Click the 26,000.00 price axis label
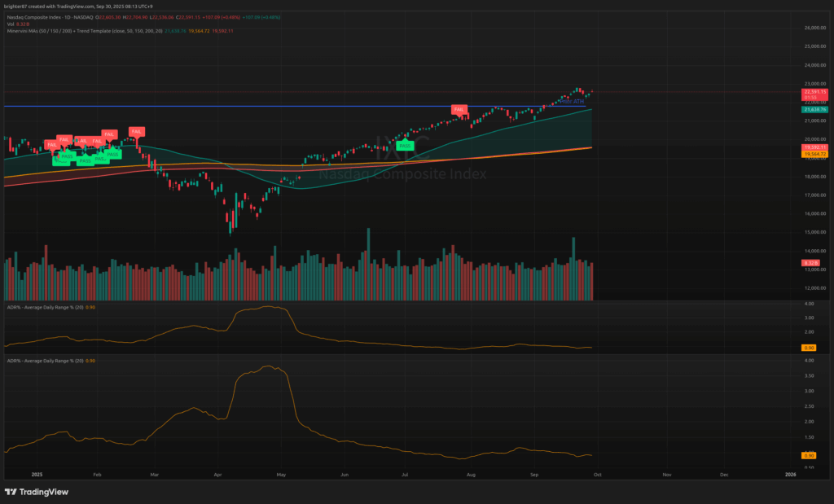 pyautogui.click(x=814, y=28)
